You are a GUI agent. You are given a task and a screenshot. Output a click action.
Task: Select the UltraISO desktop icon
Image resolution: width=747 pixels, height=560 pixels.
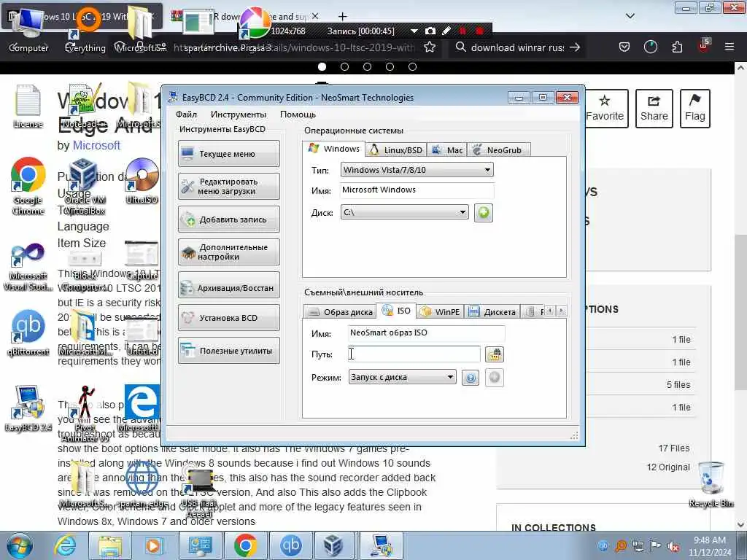click(142, 181)
